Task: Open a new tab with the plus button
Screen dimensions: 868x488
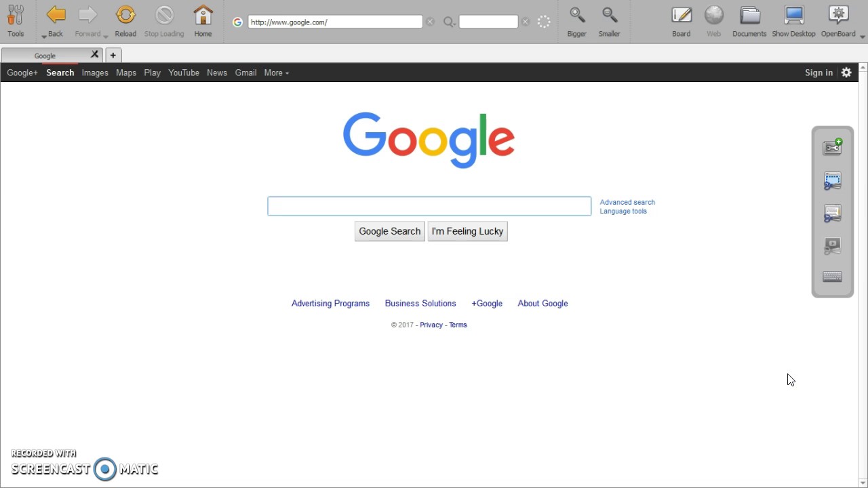Action: (x=113, y=55)
